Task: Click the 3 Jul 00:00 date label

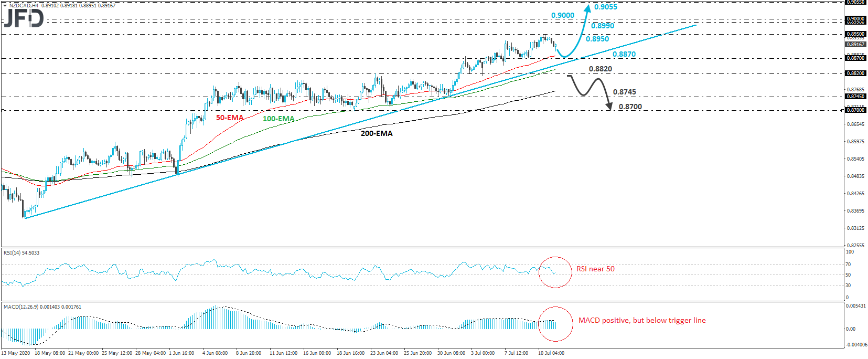Action: tap(483, 353)
